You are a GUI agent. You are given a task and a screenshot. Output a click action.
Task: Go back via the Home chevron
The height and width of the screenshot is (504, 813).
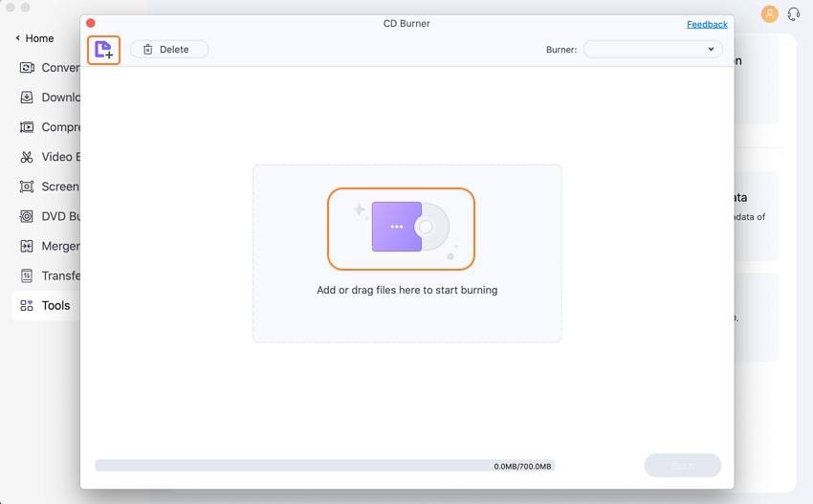tap(17, 38)
